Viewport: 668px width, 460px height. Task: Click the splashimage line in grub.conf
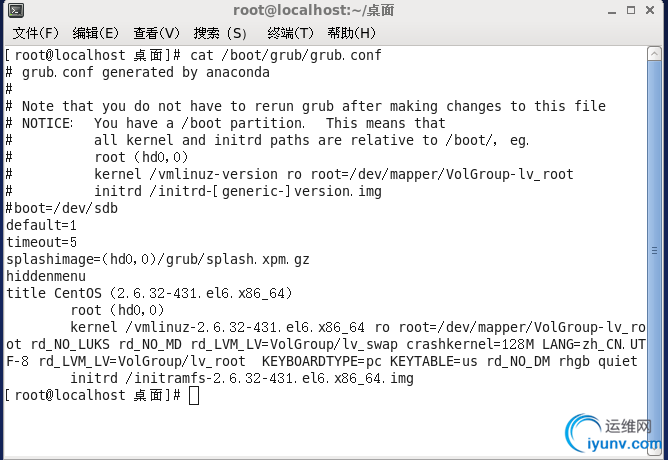coord(158,259)
